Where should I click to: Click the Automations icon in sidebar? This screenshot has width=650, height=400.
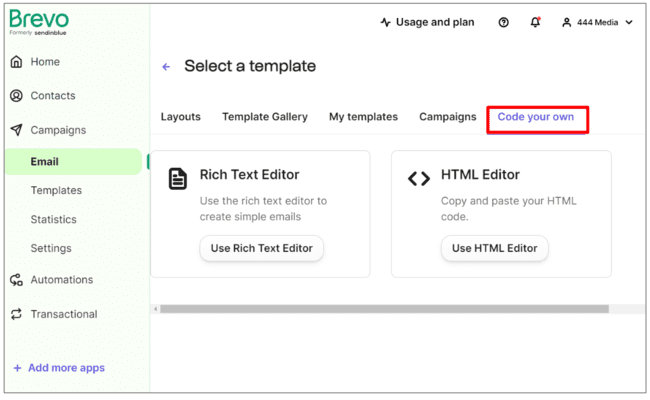point(16,280)
